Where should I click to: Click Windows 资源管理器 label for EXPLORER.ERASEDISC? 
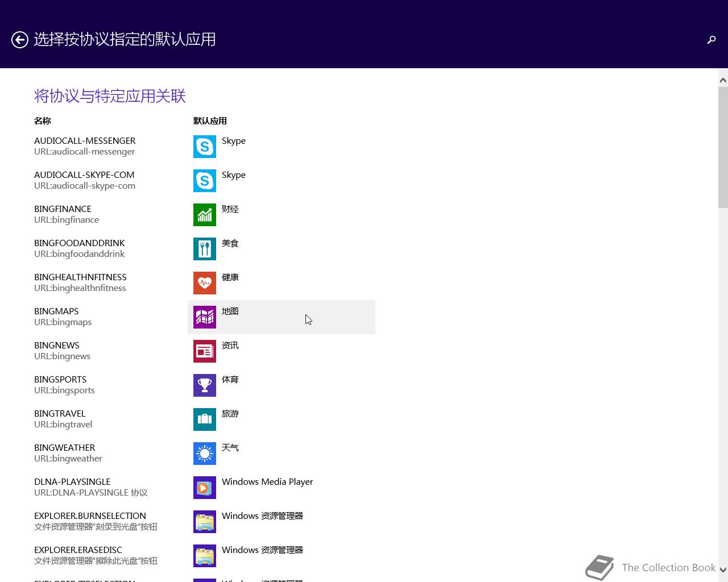(262, 550)
